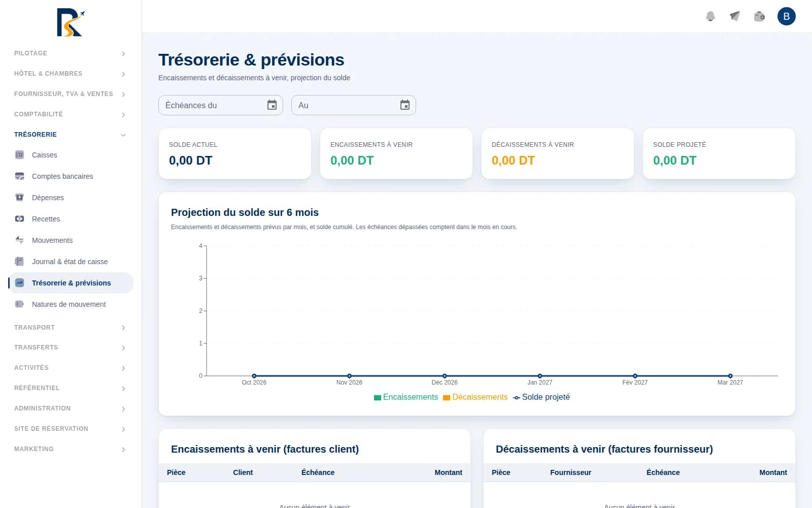812x508 pixels.
Task: Click the Au date input field
Action: coord(354,105)
